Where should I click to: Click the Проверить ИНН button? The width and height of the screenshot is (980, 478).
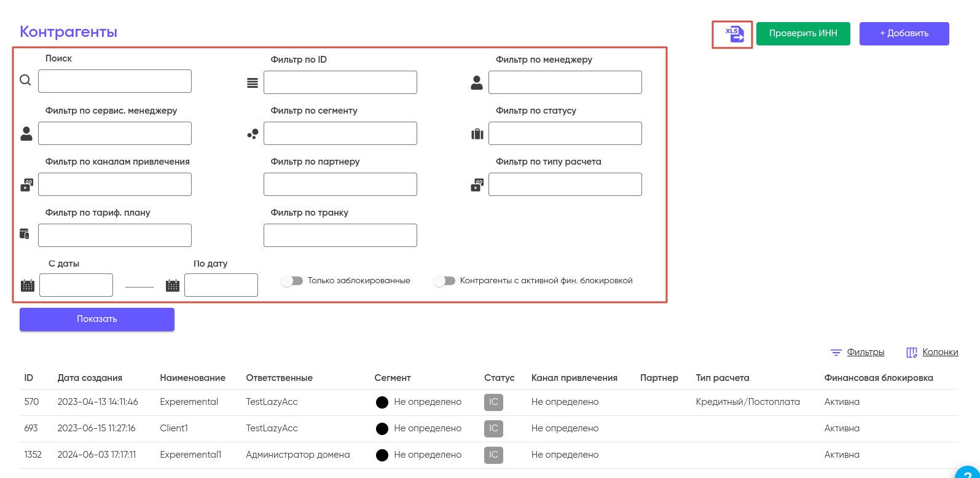point(802,34)
